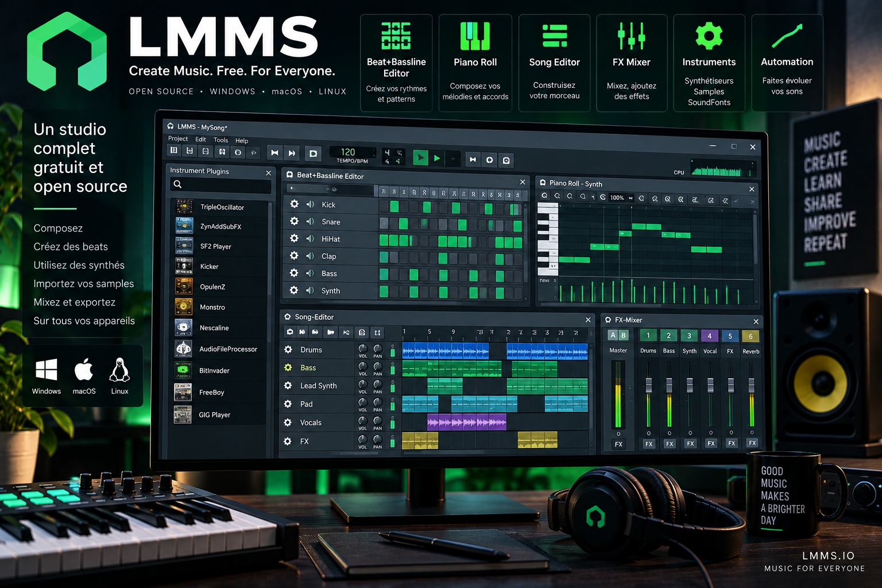Click the Instrument Plugins search field
Image resolution: width=882 pixels, height=588 pixels.
pos(220,185)
